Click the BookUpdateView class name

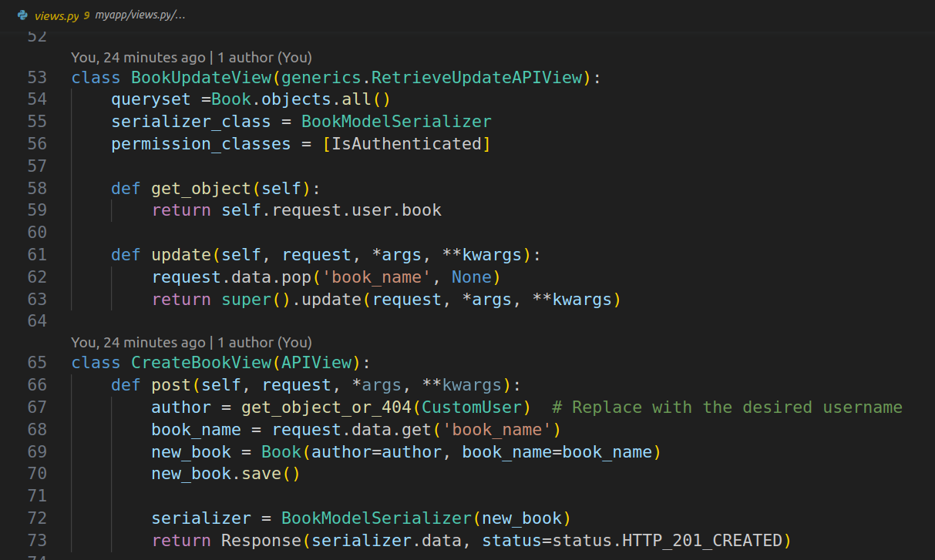(201, 77)
